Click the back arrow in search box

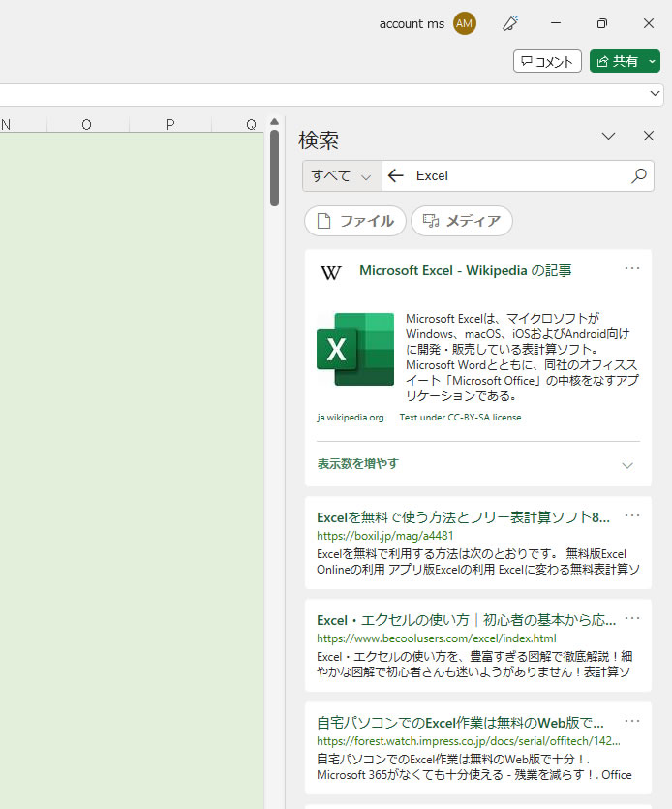pyautogui.click(x=396, y=176)
